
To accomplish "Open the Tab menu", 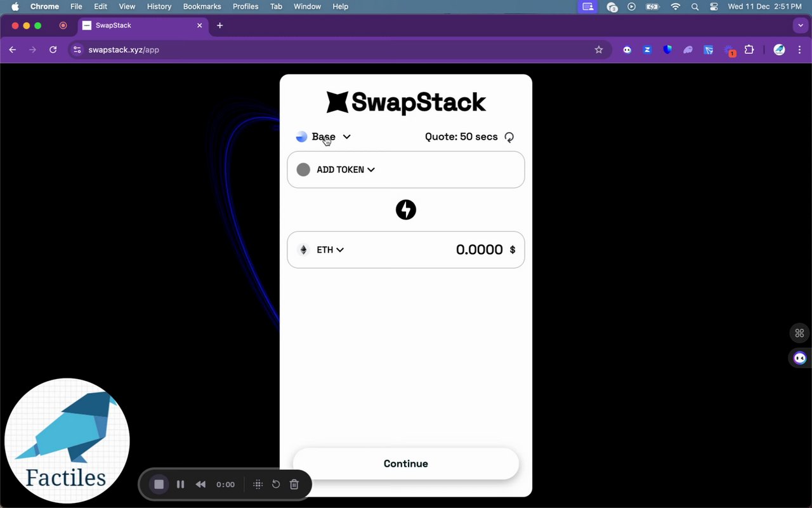I will click(x=276, y=6).
